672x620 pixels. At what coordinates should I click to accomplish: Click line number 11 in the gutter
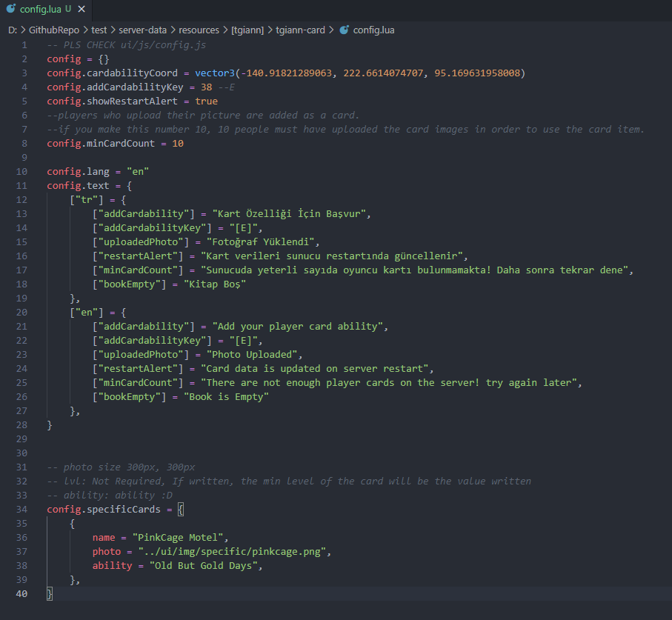click(21, 185)
